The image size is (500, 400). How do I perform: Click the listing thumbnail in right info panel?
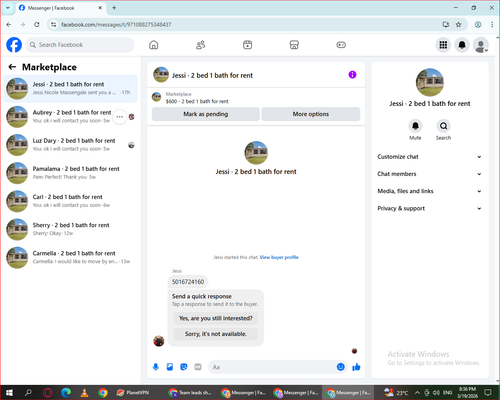[430, 82]
